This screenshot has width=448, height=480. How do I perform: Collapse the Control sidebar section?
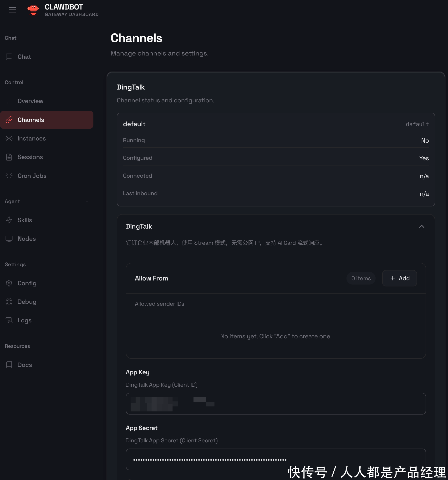pos(87,82)
